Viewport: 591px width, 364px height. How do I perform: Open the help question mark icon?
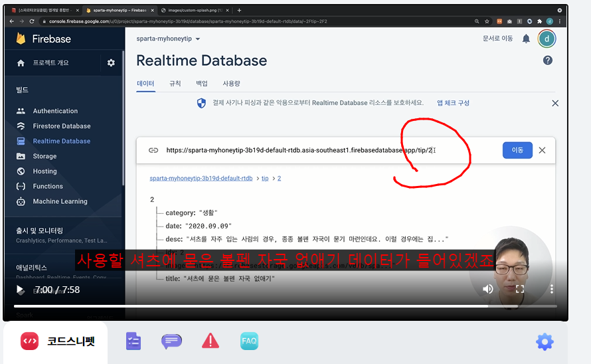click(x=548, y=60)
